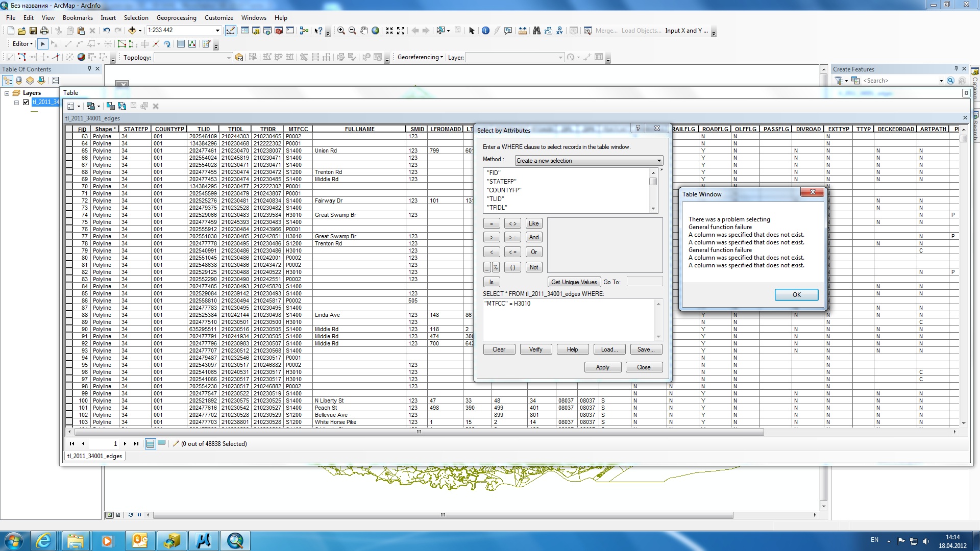The width and height of the screenshot is (980, 551).
Task: Click the Get Unique Values button
Action: tap(574, 282)
